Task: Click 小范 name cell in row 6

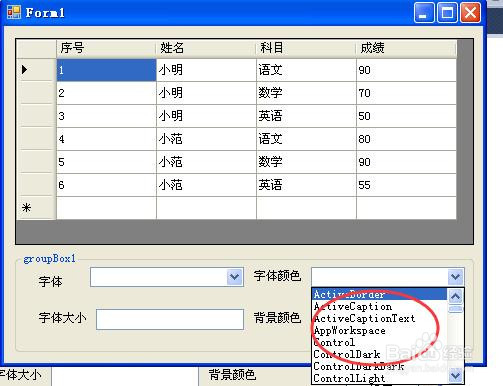Action: point(206,185)
